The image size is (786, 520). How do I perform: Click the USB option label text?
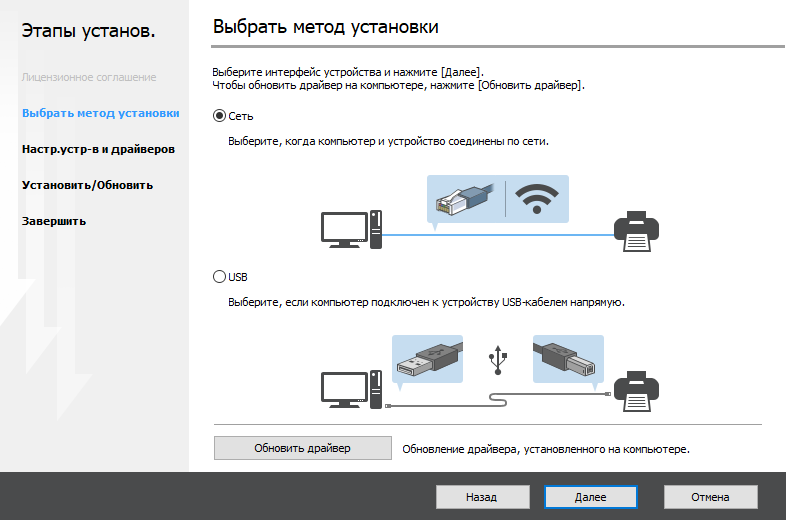(x=238, y=277)
